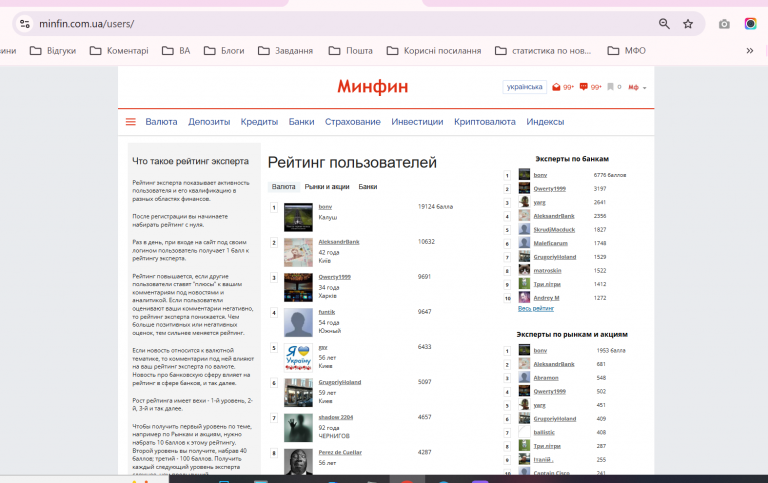768x483 pixels.
Task: Open SkrudjMacduck link in bank experts
Action: tap(554, 230)
